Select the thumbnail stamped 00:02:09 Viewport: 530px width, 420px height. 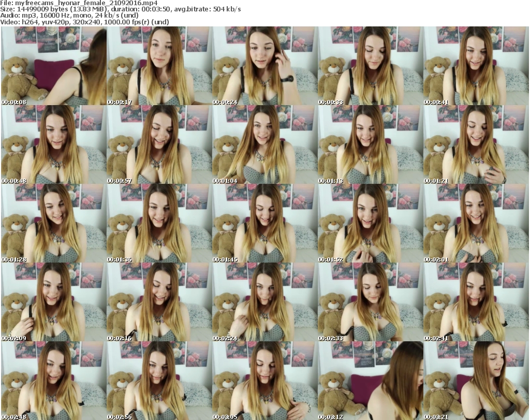(54, 302)
